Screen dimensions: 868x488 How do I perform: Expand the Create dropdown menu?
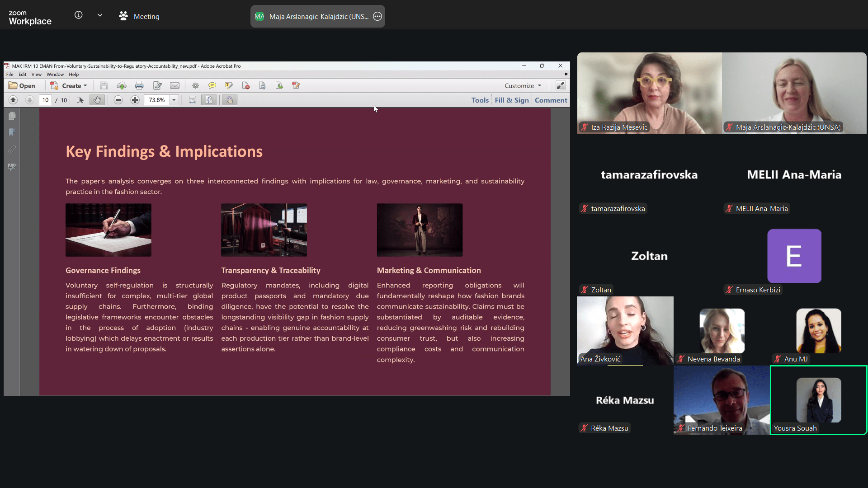point(85,86)
